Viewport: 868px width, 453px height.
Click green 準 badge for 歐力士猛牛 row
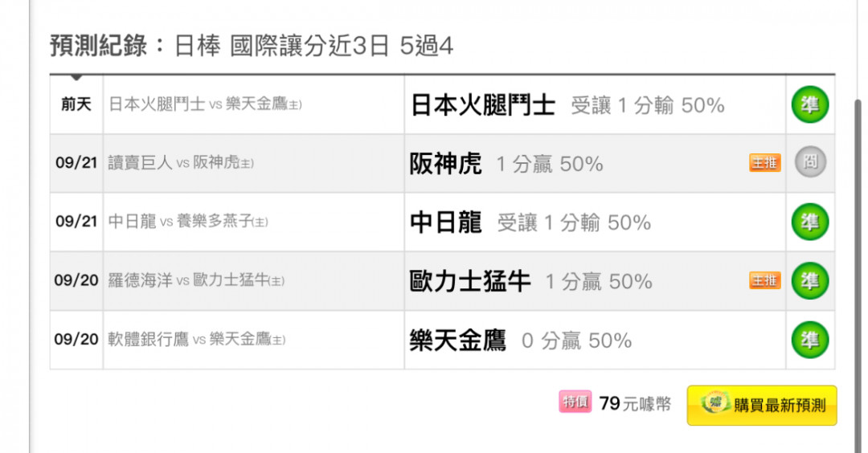tap(810, 281)
